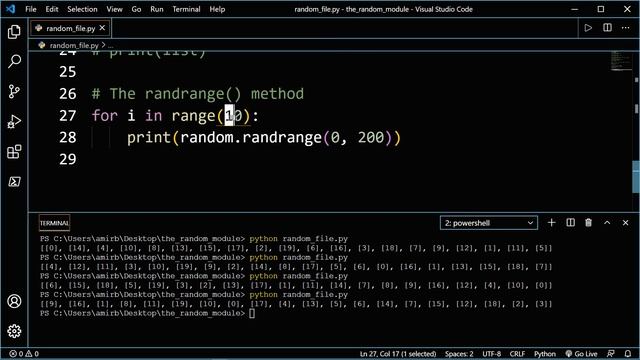
Task: Click Ln 27, Col 17 status entry
Action: [x=398, y=354]
